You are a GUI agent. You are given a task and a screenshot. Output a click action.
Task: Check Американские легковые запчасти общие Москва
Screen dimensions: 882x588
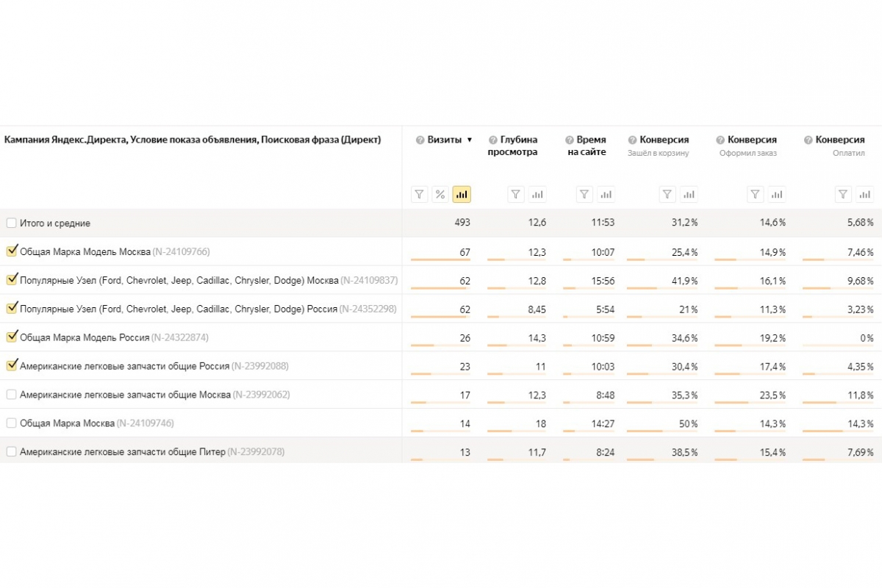(x=11, y=395)
